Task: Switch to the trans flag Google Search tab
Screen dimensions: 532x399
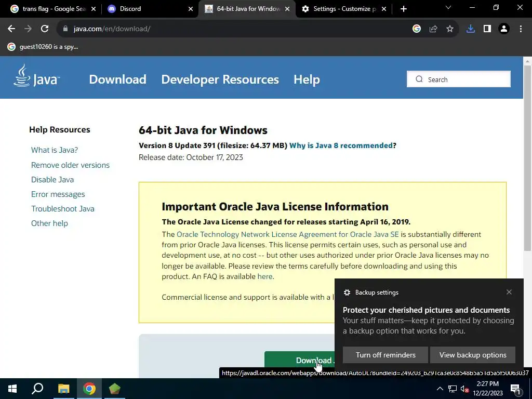Action: [54, 9]
